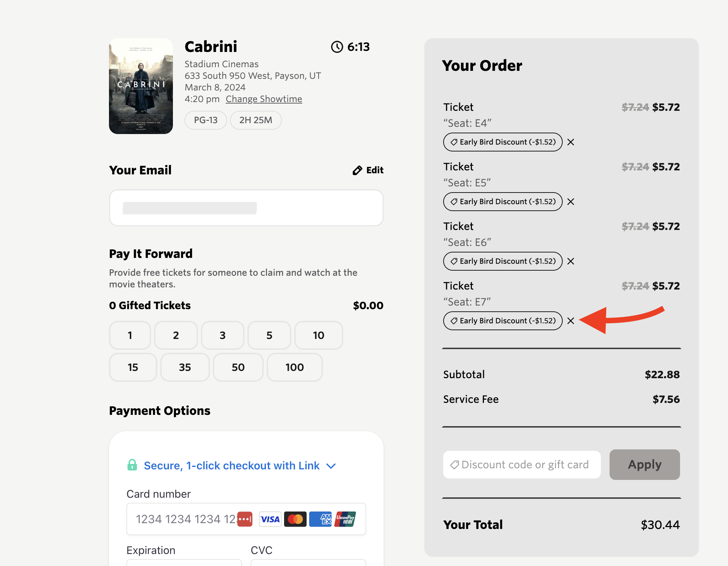Click the Cabrini movie poster thumbnail
The image size is (728, 566).
[x=141, y=86]
